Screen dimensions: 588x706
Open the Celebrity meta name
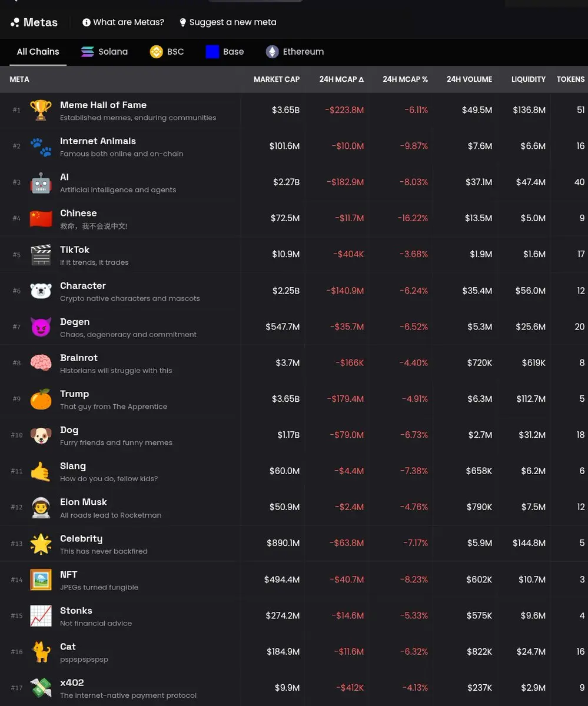click(x=81, y=539)
